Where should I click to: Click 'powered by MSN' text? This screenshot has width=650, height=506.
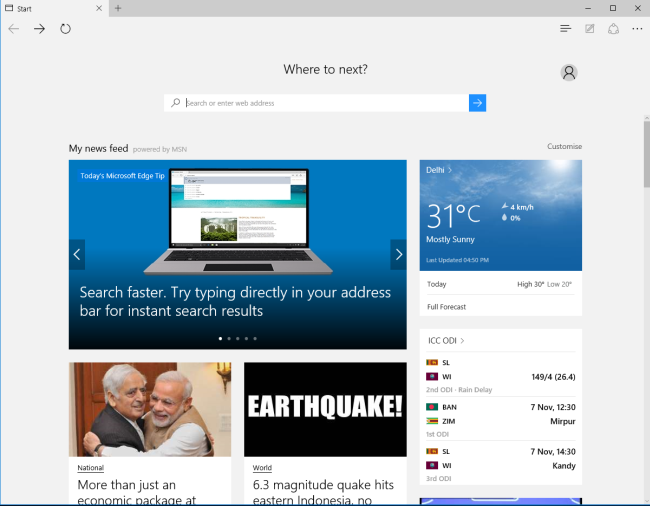pyautogui.click(x=160, y=149)
